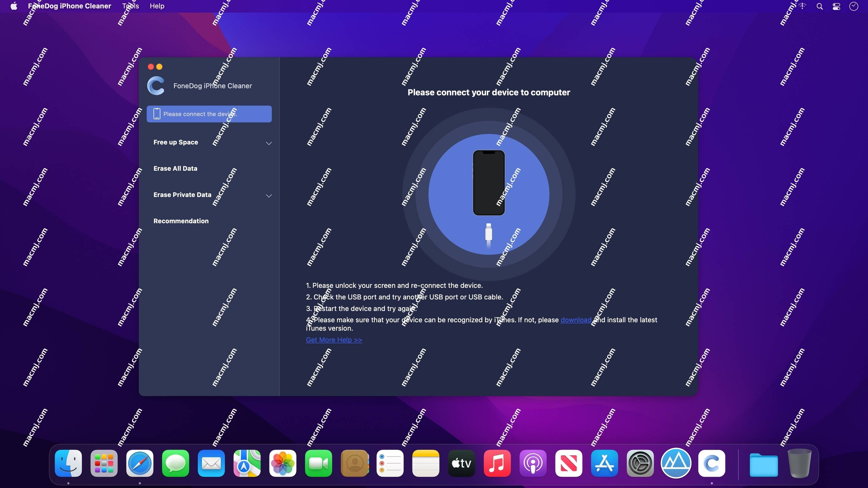This screenshot has width=868, height=488.
Task: Close the FoneDog window with red button
Action: click(151, 67)
